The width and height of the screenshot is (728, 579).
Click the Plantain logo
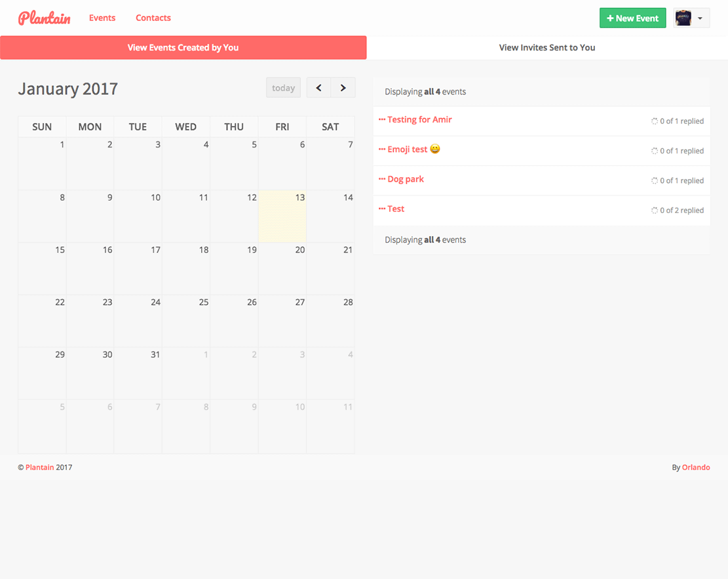[45, 18]
